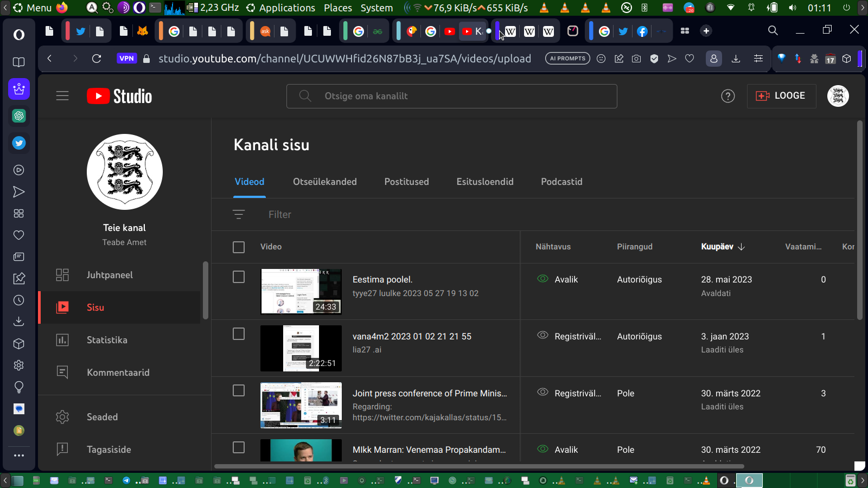This screenshot has height=488, width=868.
Task: Switch to the Podcastid tab
Action: [561, 182]
